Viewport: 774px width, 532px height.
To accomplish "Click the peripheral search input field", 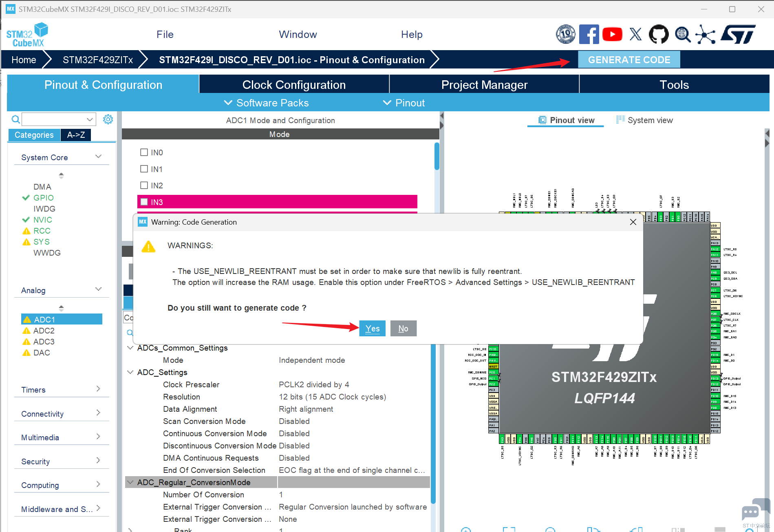I will (55, 119).
